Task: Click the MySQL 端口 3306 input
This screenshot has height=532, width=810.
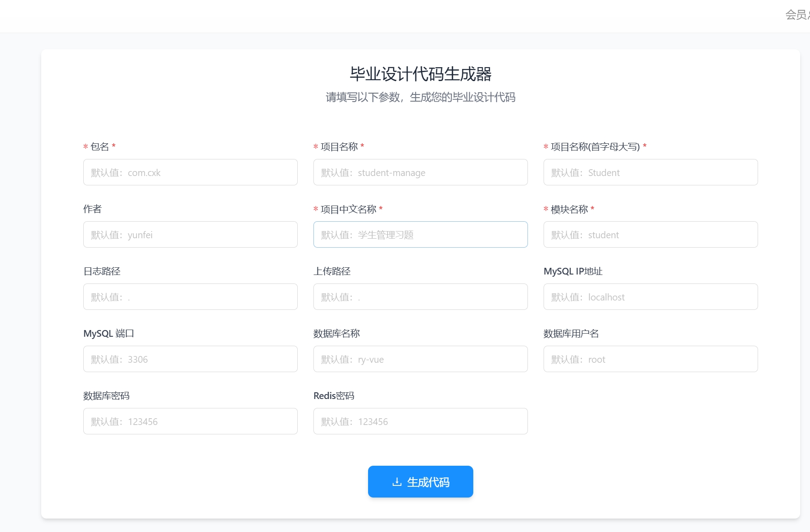Action: pos(190,359)
